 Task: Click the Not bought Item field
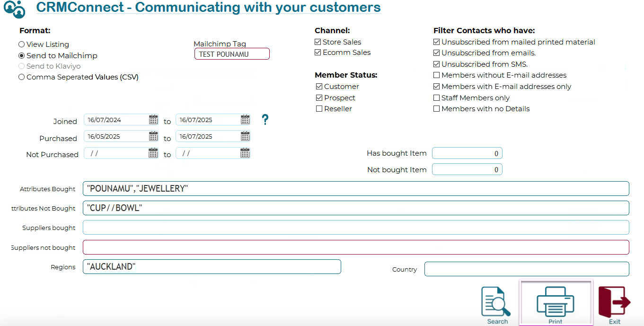(467, 169)
